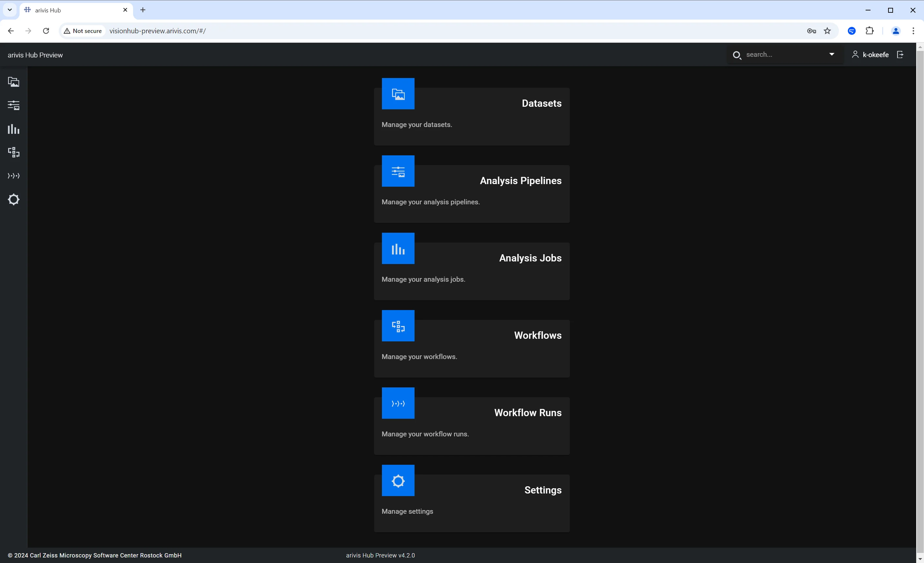Open the Analysis Jobs card title

(x=530, y=258)
